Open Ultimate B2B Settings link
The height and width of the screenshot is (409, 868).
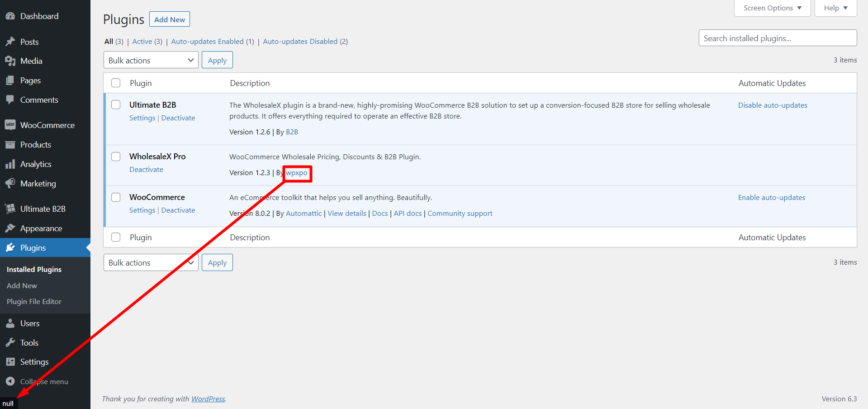coord(142,118)
